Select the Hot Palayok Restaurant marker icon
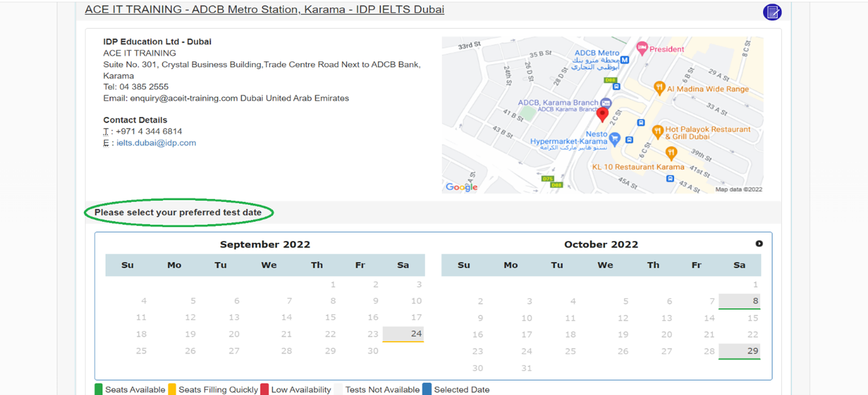868x395 pixels. click(659, 131)
